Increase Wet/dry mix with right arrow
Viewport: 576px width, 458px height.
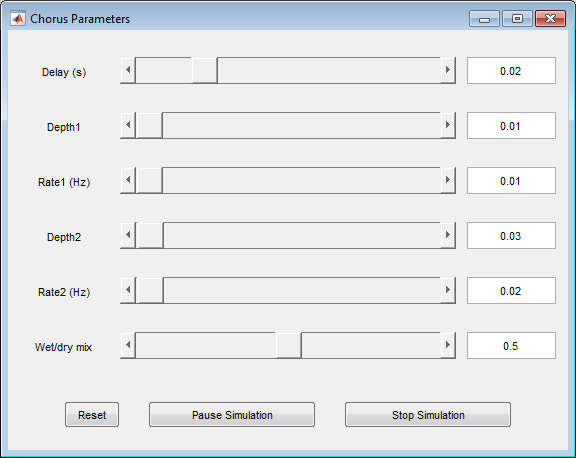coord(448,345)
